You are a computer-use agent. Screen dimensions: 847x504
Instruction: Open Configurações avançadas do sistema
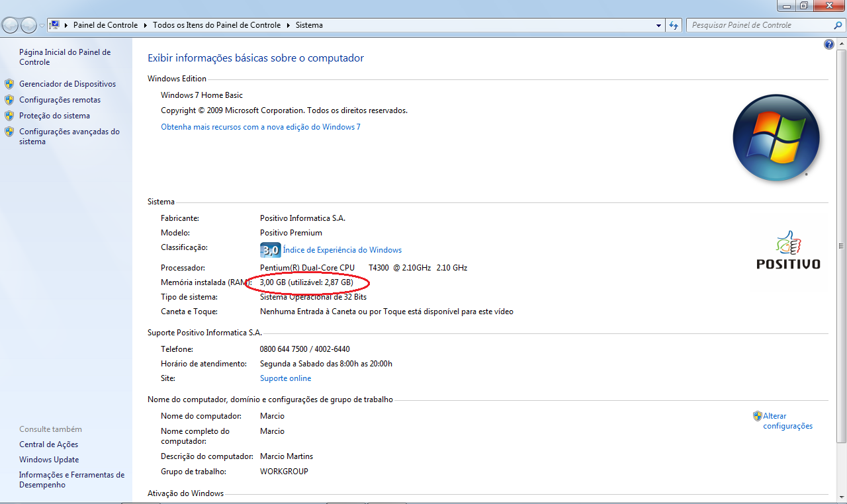pyautogui.click(x=69, y=136)
